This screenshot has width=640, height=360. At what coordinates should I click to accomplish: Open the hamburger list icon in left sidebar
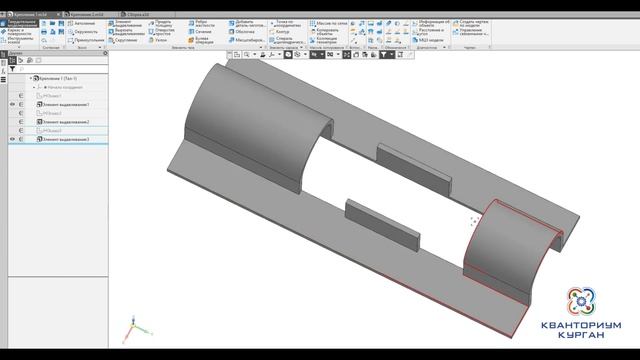(x=4, y=80)
